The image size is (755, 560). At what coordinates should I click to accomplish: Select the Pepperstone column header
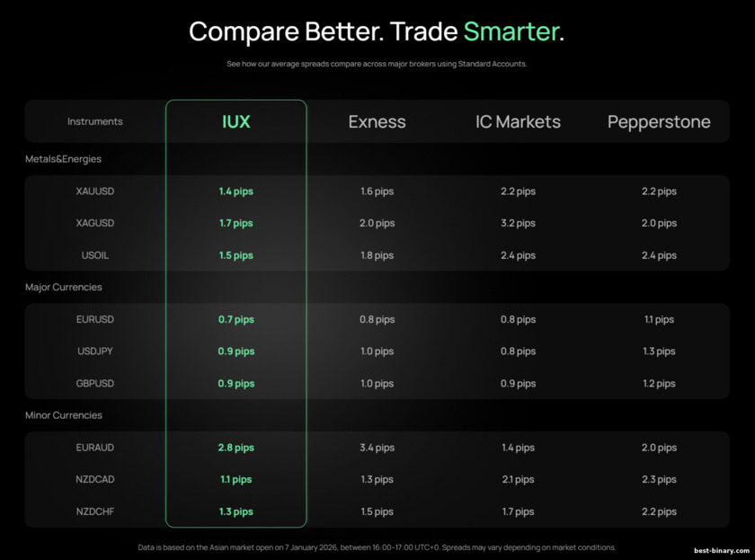tap(659, 121)
